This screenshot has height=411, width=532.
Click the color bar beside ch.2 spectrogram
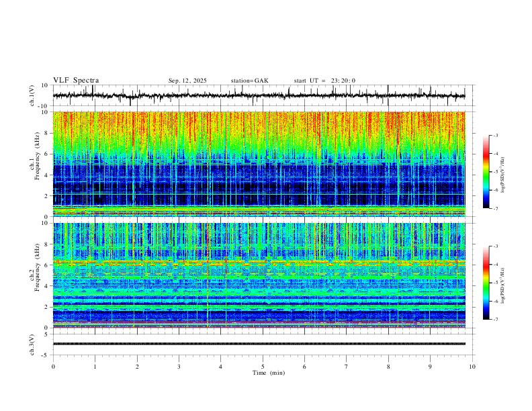coord(486,283)
